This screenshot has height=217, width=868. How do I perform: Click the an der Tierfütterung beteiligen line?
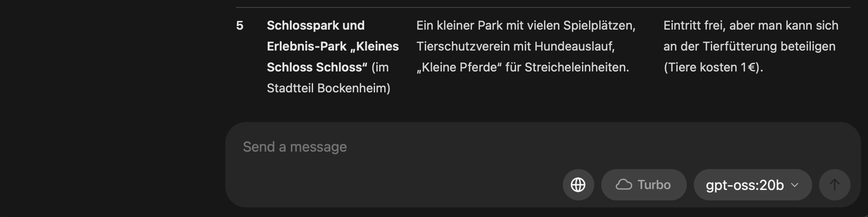point(749,46)
